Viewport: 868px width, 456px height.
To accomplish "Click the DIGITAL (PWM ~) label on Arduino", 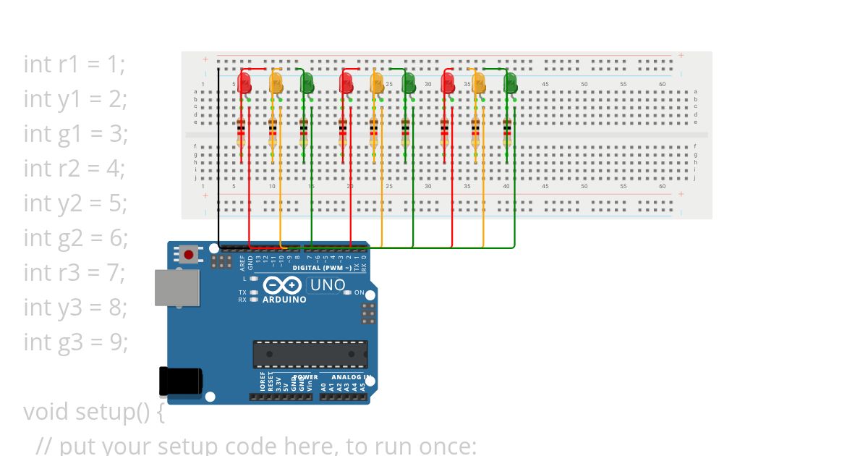I will 322,268.
